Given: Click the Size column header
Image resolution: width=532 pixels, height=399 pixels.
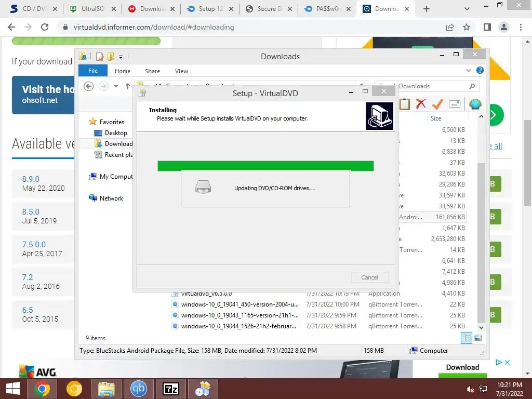Looking at the screenshot, I should (436, 118).
